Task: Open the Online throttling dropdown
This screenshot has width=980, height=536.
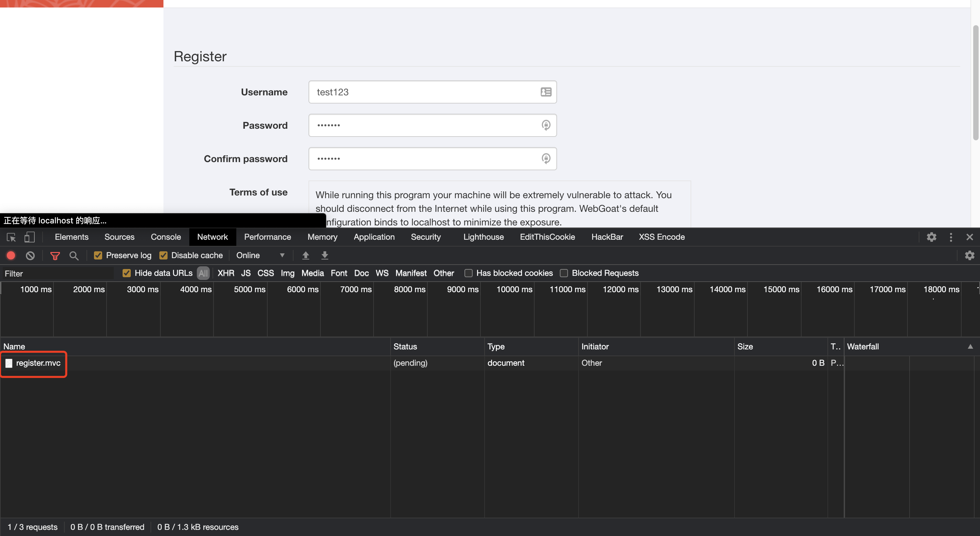Action: click(x=260, y=255)
